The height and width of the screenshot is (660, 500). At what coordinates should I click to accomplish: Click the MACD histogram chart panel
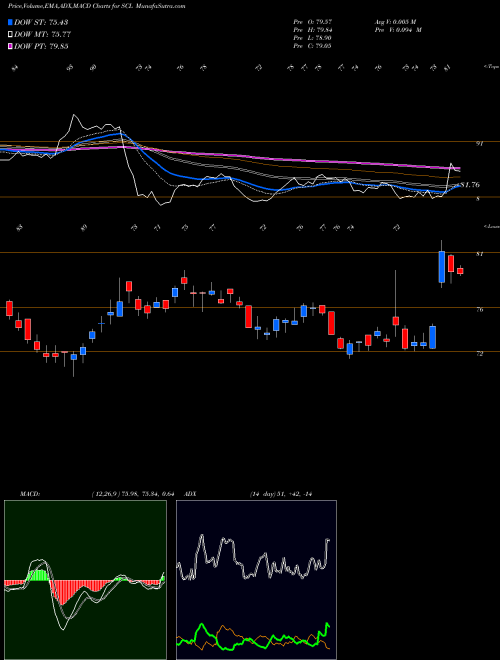[x=85, y=580]
